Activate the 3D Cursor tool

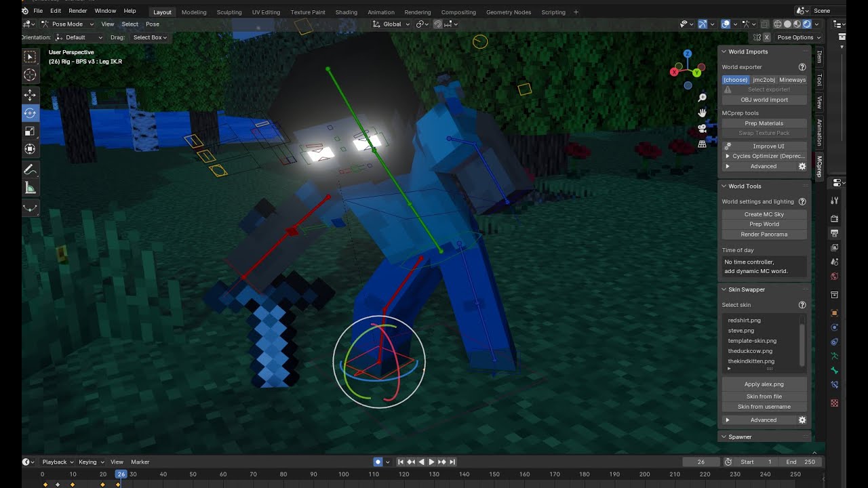point(30,75)
